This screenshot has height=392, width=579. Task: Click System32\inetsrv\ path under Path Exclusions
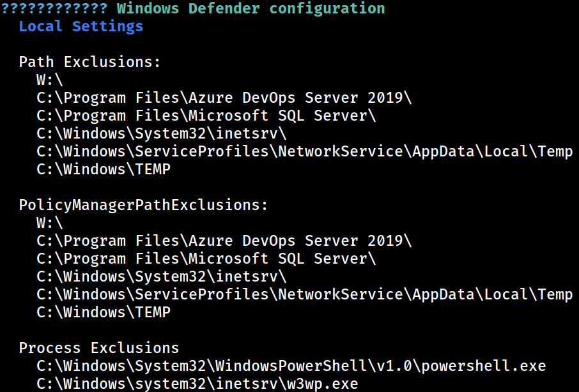pyautogui.click(x=162, y=133)
